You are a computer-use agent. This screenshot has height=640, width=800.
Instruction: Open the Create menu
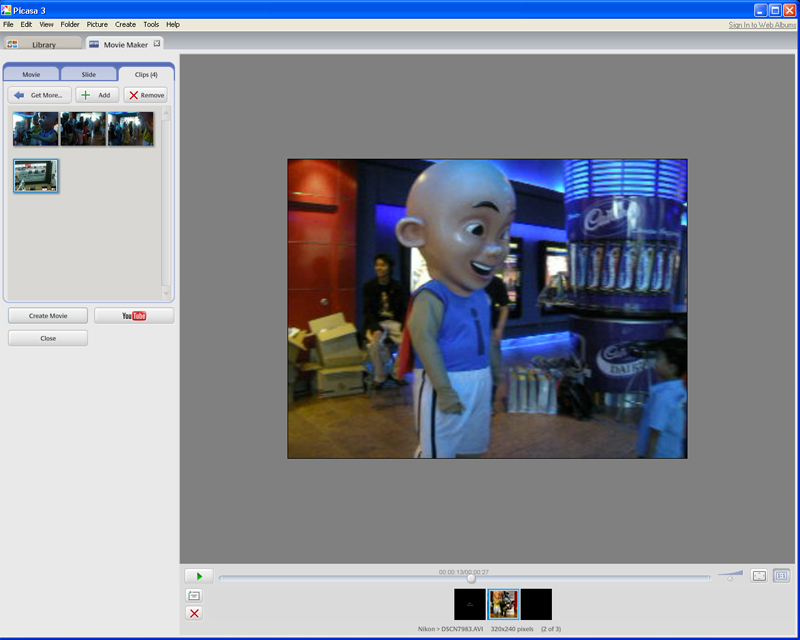click(x=125, y=24)
